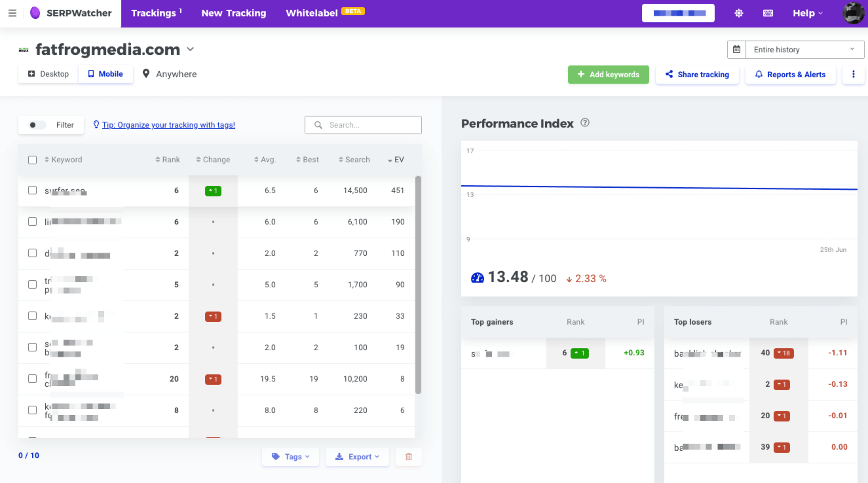
Task: Open Reports & Alerts
Action: (x=791, y=75)
